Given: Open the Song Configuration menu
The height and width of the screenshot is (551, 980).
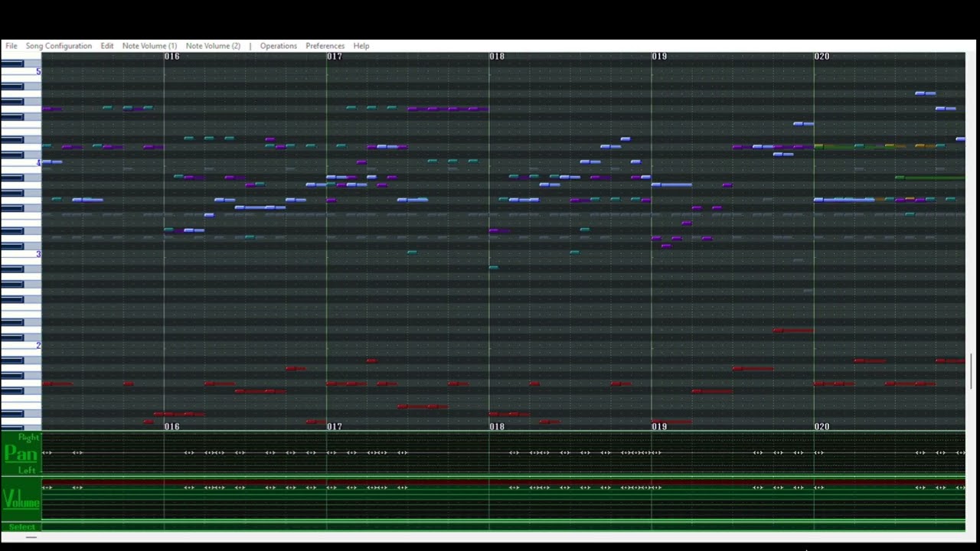Looking at the screenshot, I should pos(59,46).
